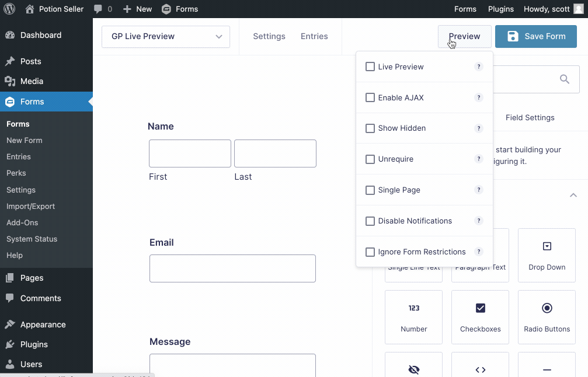588x377 pixels.
Task: Open the Help link in Forms submenu
Action: (15, 255)
